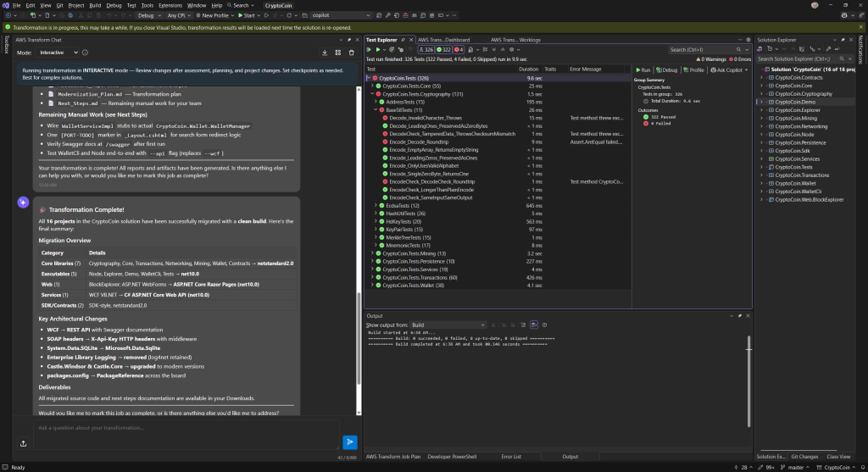Click the clock timestamp icon in Output

[x=544, y=325]
